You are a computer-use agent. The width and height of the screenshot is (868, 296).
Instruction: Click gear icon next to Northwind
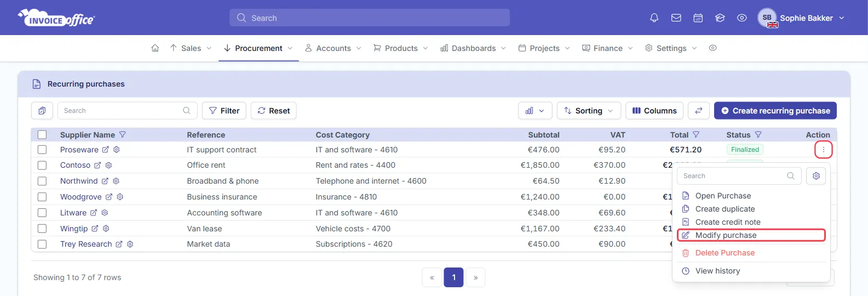coord(116,181)
